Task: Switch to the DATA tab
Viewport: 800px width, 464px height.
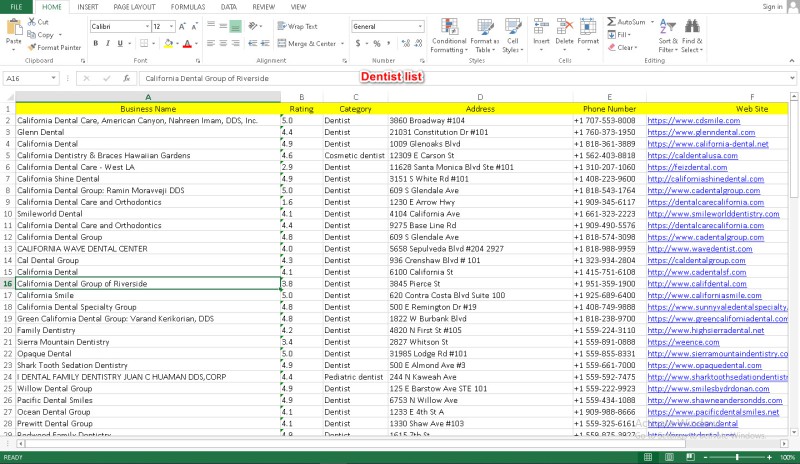Action: point(229,7)
